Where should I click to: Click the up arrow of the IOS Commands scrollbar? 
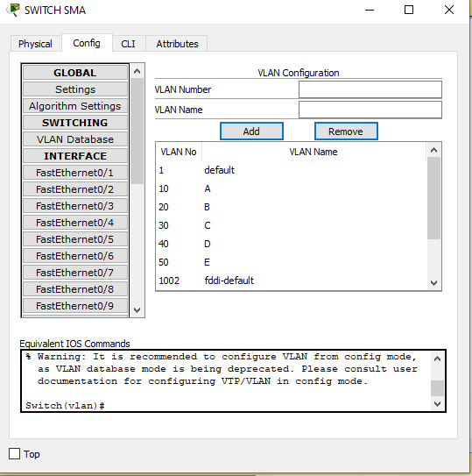click(437, 359)
